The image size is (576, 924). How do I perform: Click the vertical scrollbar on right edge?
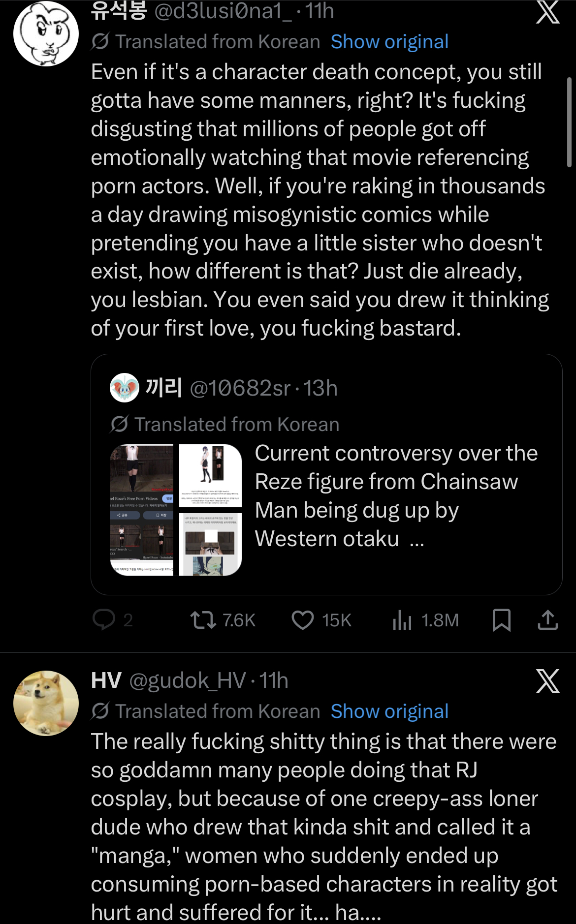click(x=569, y=122)
